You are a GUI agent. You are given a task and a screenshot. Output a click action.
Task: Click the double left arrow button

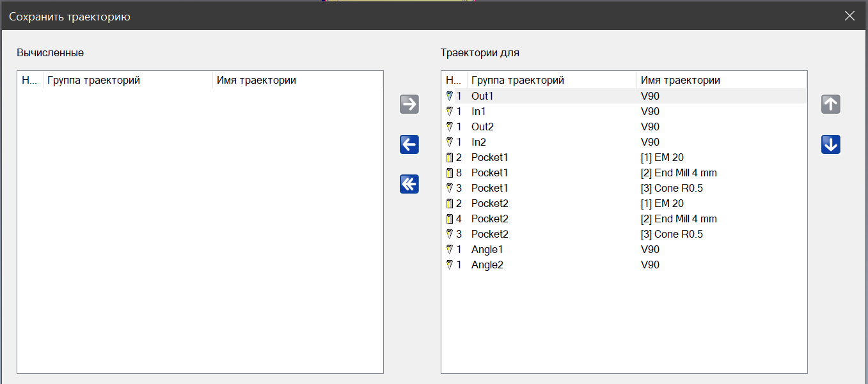pos(409,184)
